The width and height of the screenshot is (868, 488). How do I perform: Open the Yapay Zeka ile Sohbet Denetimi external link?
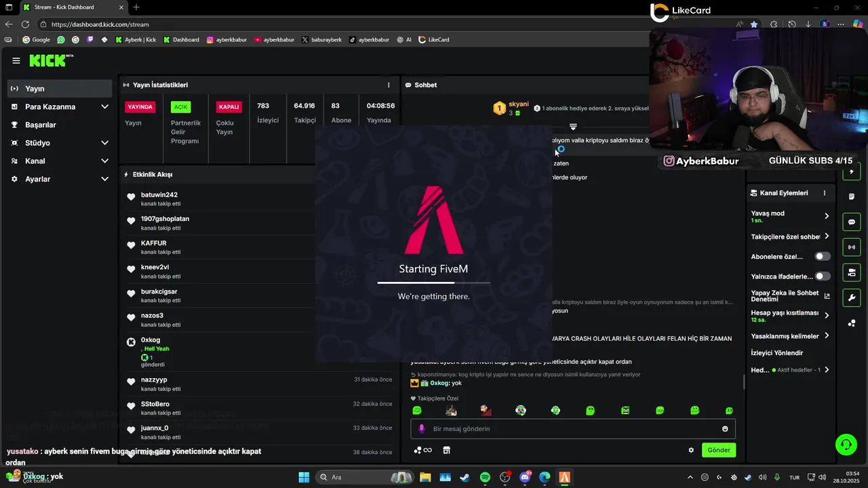pyautogui.click(x=827, y=296)
